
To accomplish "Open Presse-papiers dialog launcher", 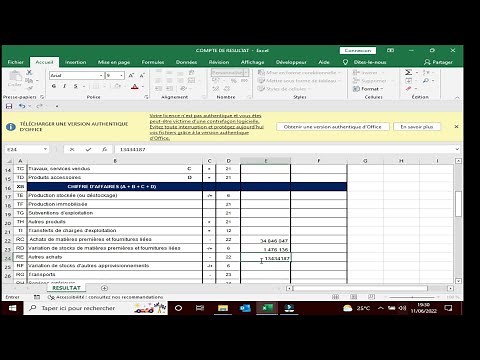I will [42, 97].
